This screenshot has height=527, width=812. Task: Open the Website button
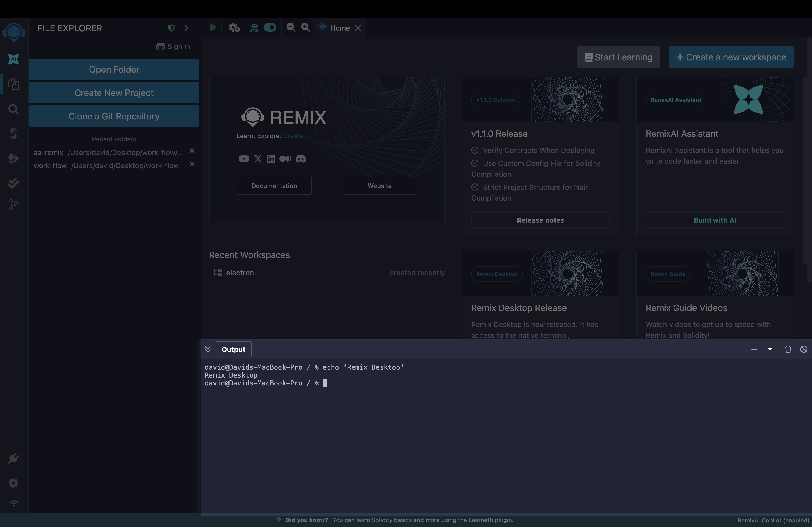(379, 186)
